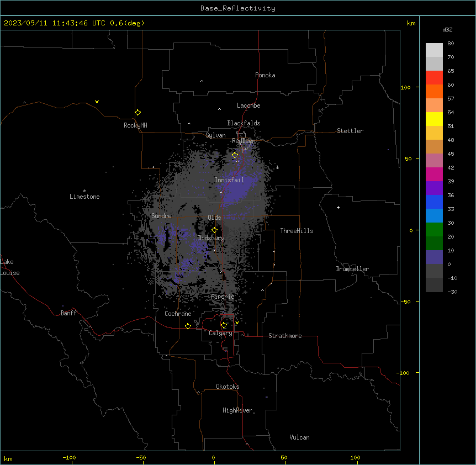Select the green 30-20 dBZ legend swatch

pyautogui.click(x=434, y=230)
